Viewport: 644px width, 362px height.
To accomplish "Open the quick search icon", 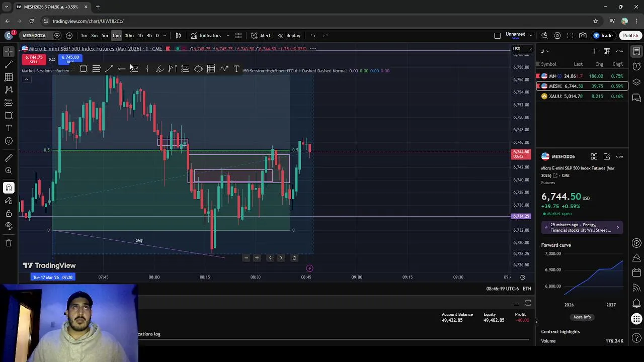I will click(544, 36).
